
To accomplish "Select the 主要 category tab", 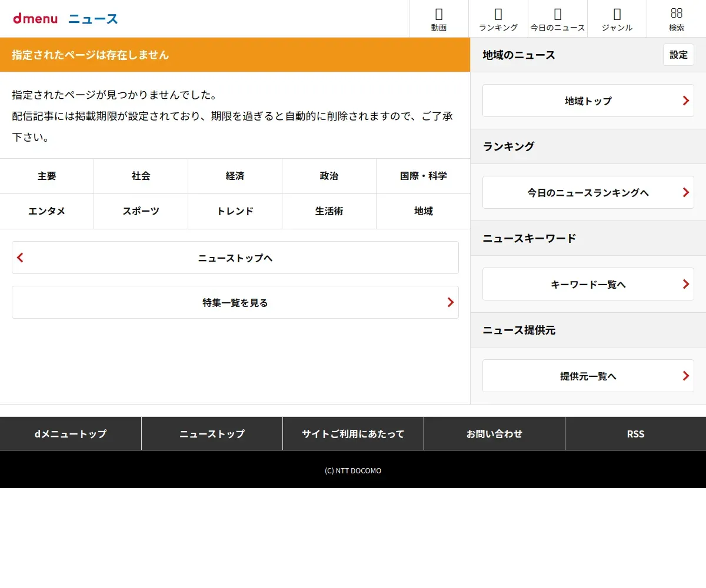I will point(47,176).
